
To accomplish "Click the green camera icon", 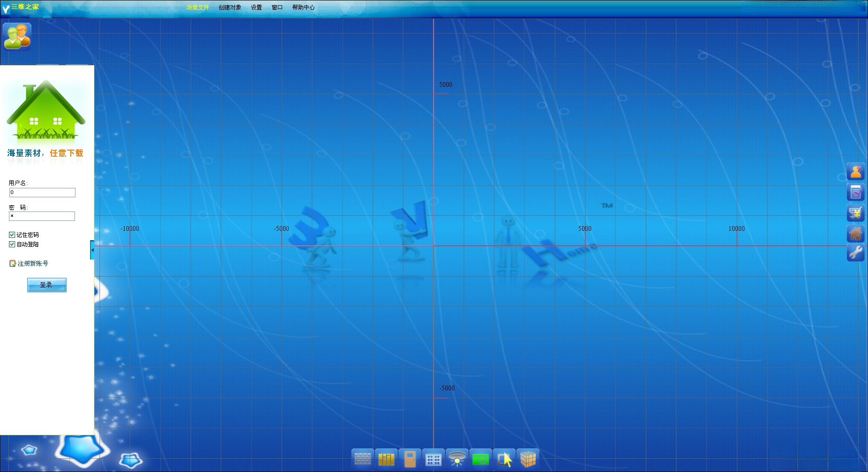I will click(x=481, y=459).
